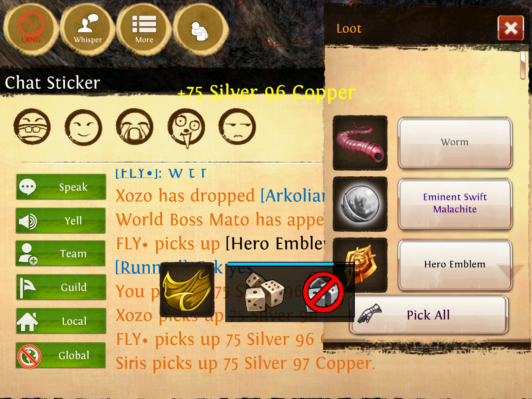Start a Whisper conversation
This screenshot has height=399, width=532.
click(x=88, y=29)
